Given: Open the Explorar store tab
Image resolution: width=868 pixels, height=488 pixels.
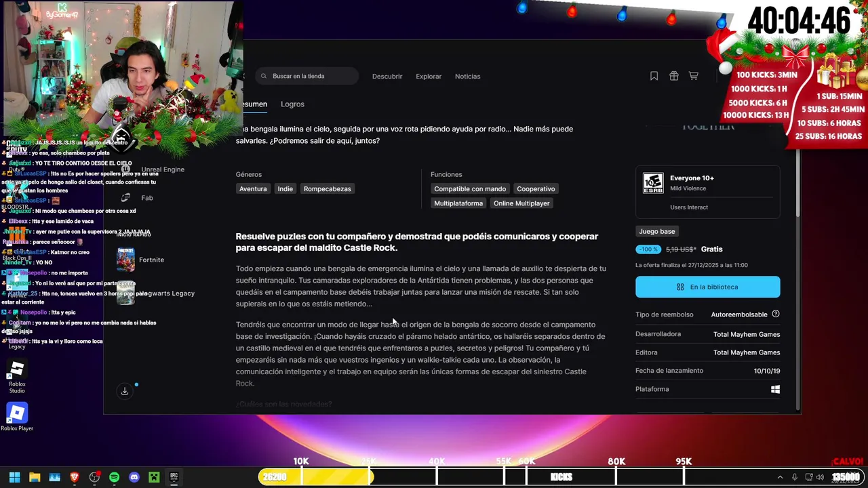Looking at the screenshot, I should click(429, 77).
